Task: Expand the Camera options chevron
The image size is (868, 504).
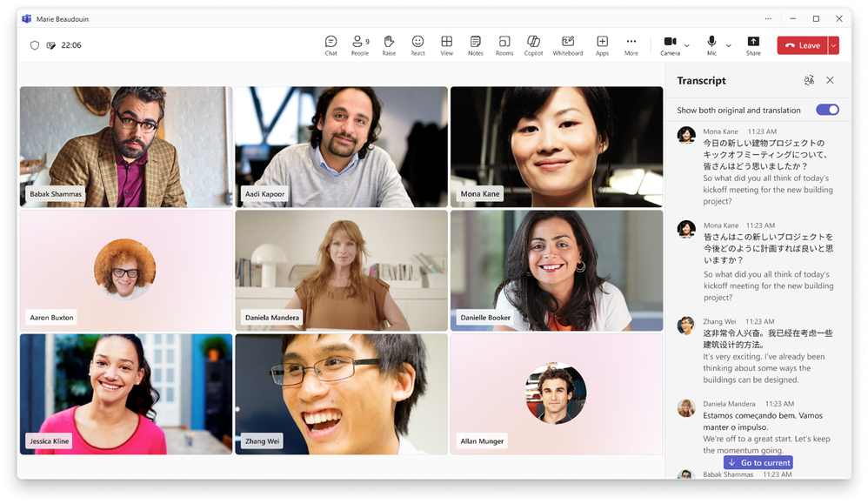Action: 687,45
